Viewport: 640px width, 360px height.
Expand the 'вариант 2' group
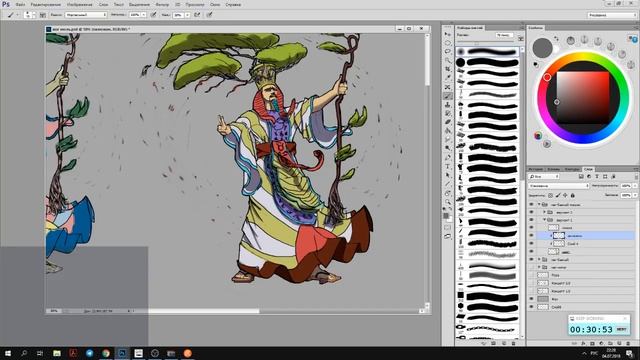coord(544,212)
